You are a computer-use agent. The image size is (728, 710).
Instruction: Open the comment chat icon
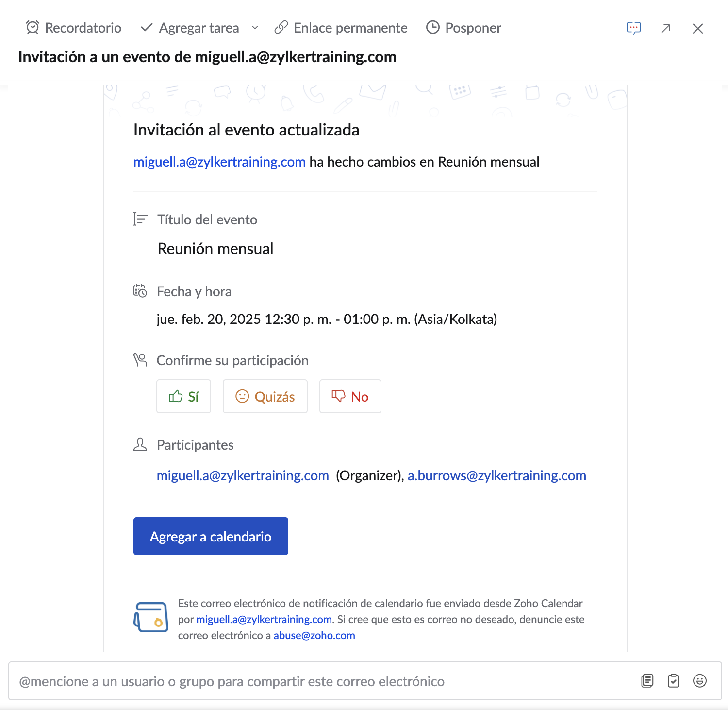tap(634, 28)
